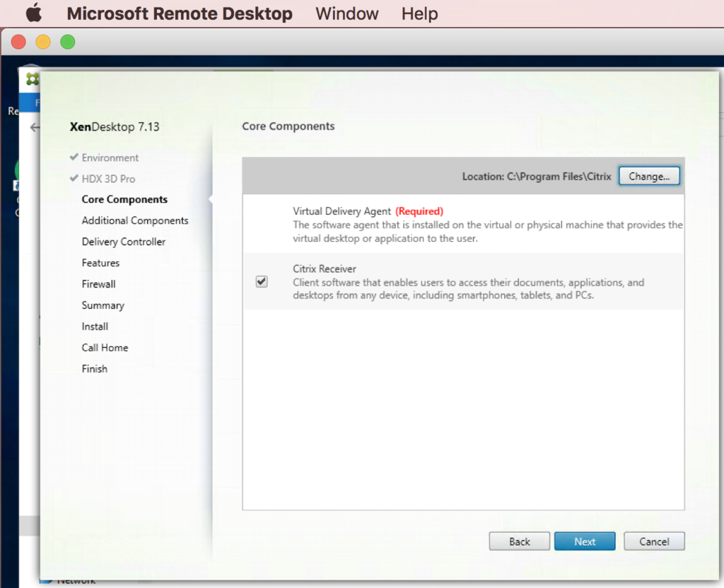Select the Core Components step
This screenshot has width=724, height=588.
pos(124,199)
